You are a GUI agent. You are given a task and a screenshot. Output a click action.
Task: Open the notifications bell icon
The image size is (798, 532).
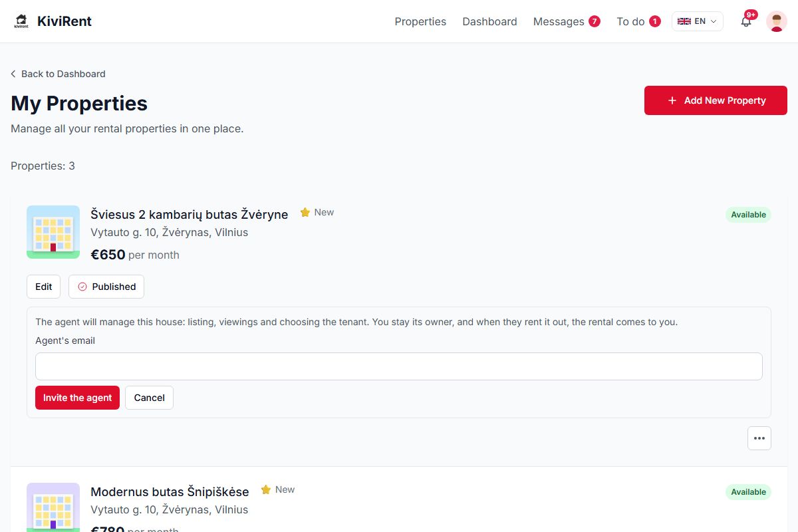[x=746, y=21]
